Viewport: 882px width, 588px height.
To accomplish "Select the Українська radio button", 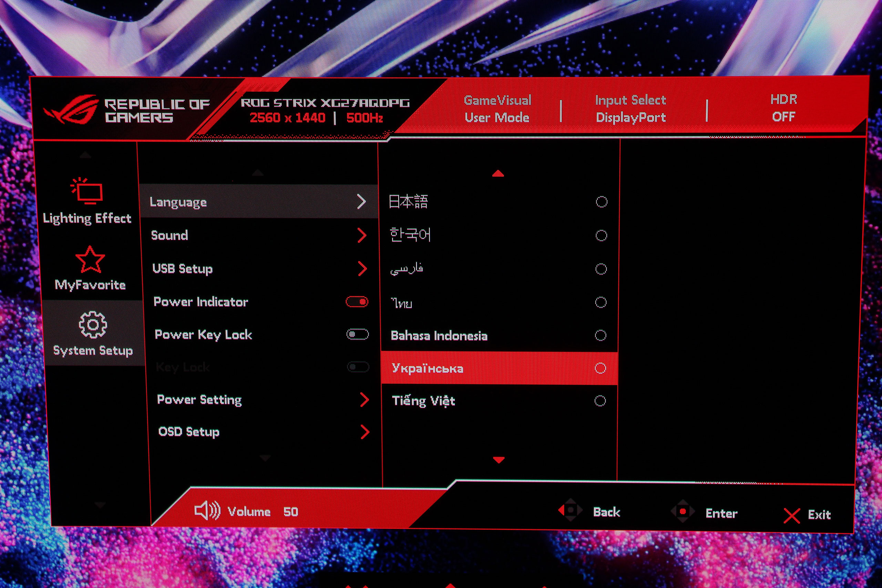I will tap(601, 368).
